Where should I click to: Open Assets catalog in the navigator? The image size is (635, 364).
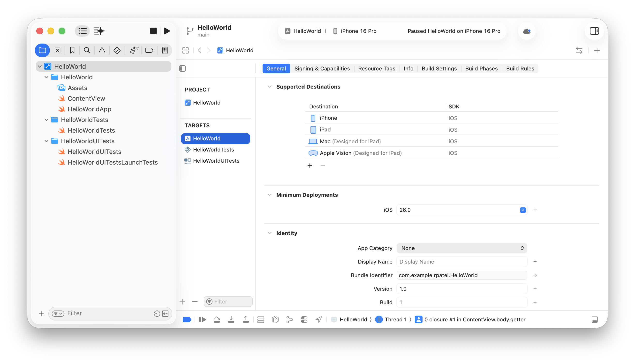77,88
